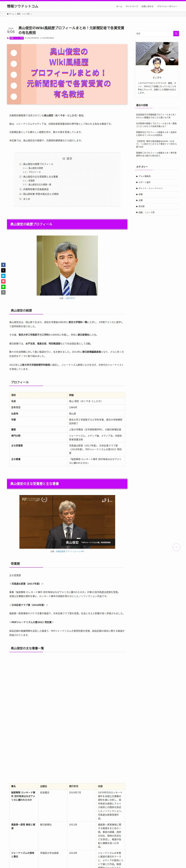
Task: Open 政策起業家プラットフォーム PEP source link
Action: pos(70,552)
